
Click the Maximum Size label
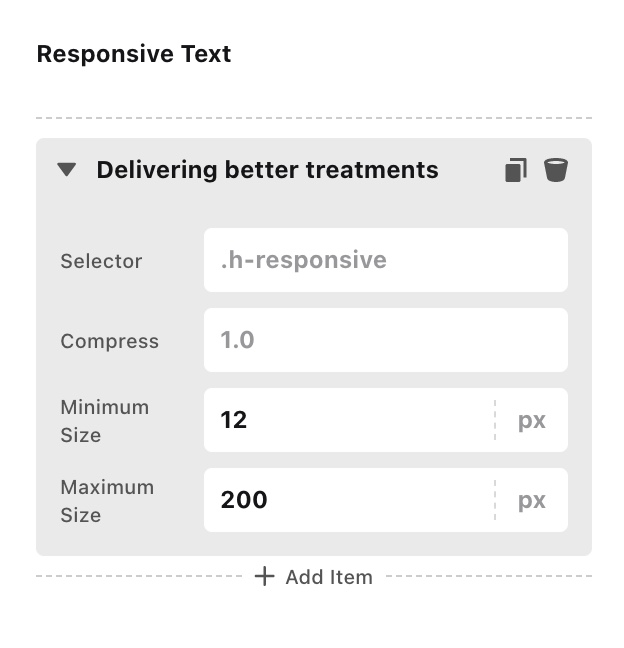pyautogui.click(x=107, y=501)
